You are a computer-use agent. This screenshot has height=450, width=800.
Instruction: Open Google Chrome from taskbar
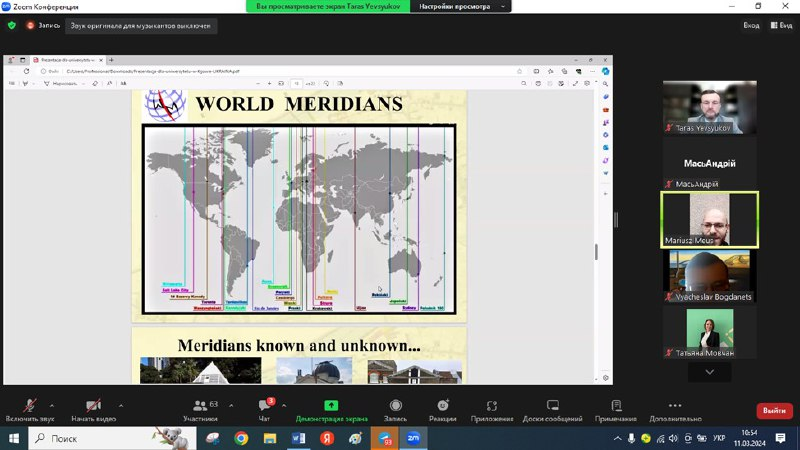241,438
